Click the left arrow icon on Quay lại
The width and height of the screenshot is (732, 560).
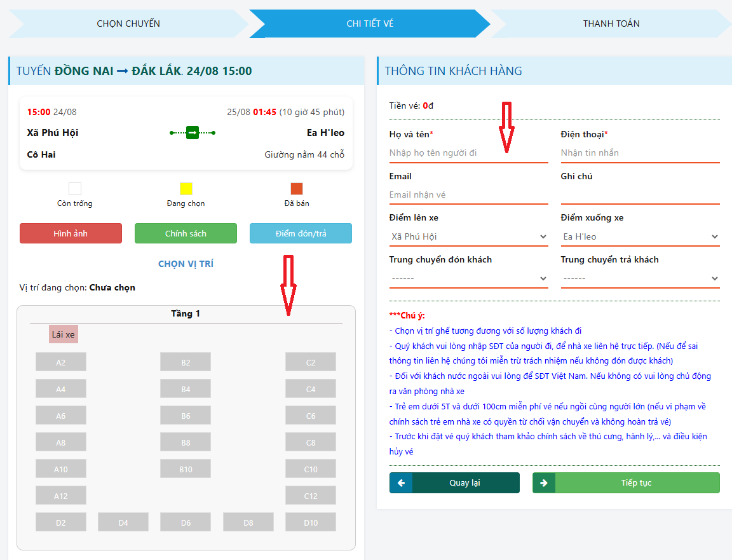pyautogui.click(x=401, y=483)
